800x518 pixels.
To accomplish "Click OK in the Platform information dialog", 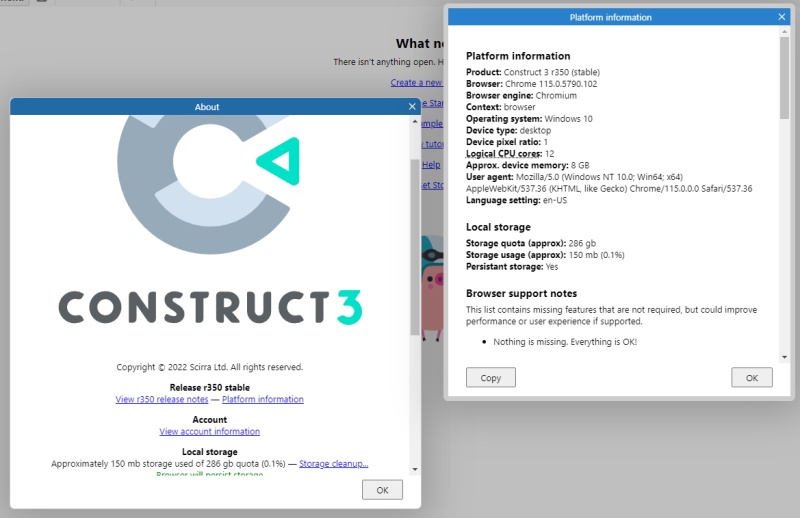I will [752, 378].
